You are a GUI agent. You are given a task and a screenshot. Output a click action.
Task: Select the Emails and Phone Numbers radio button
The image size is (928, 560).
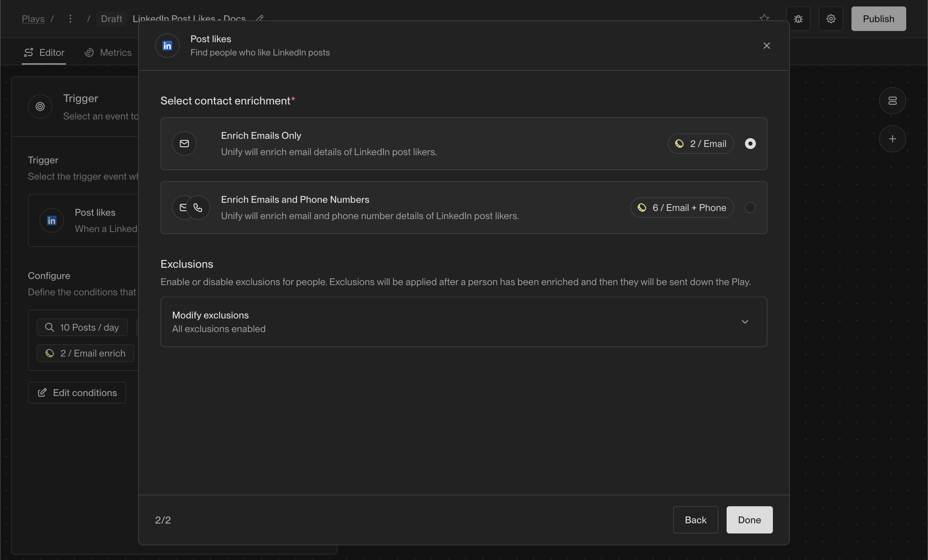click(750, 208)
